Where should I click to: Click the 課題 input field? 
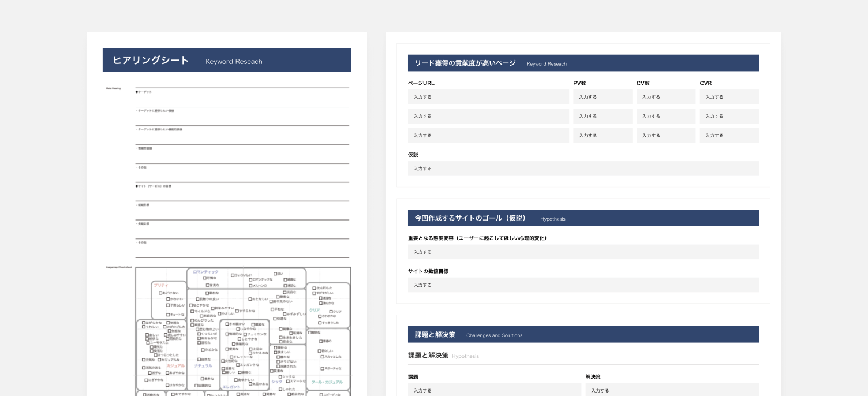[x=494, y=390]
